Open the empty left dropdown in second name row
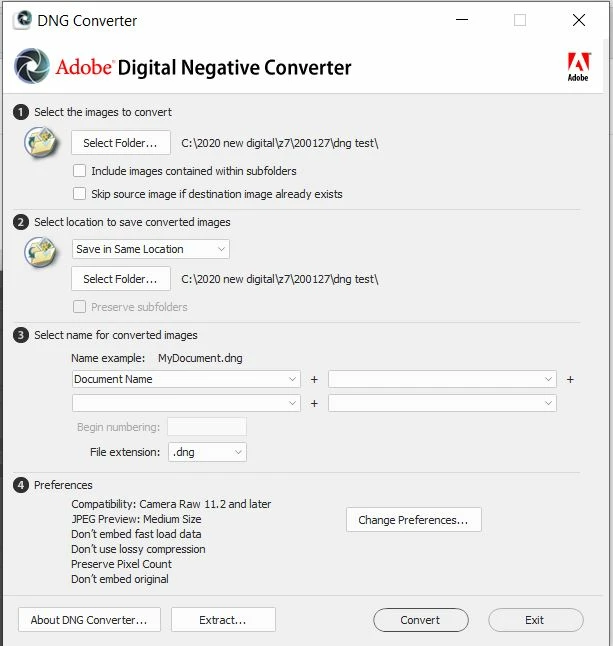Image resolution: width=613 pixels, height=646 pixels. coord(186,403)
